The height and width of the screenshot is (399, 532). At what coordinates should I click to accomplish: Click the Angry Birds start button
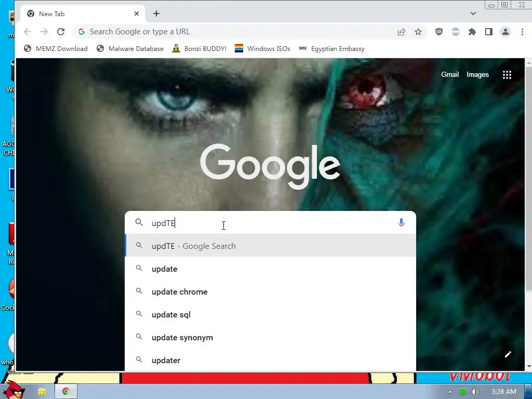pyautogui.click(x=14, y=390)
